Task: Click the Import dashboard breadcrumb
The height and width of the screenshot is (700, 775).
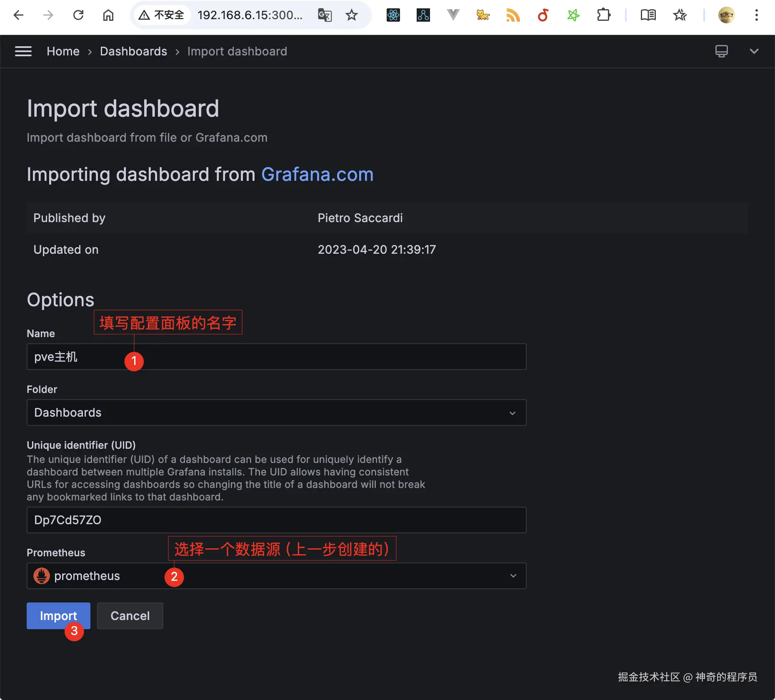Action: (237, 51)
